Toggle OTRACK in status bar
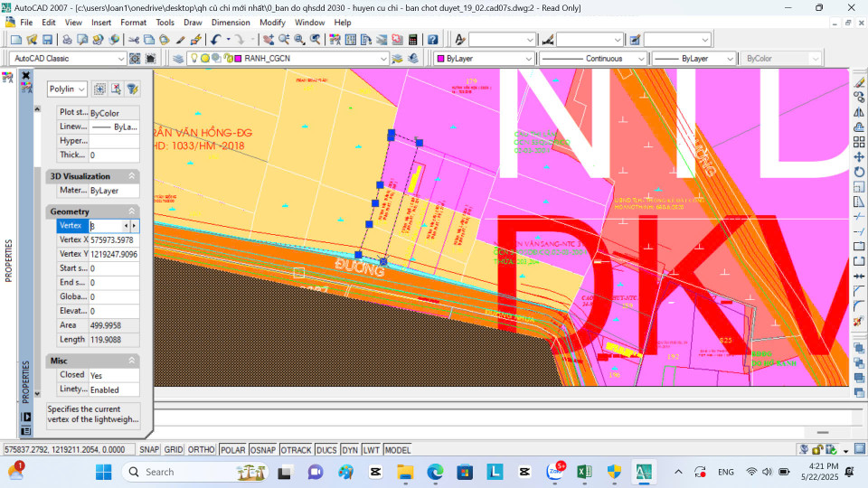 [x=296, y=450]
